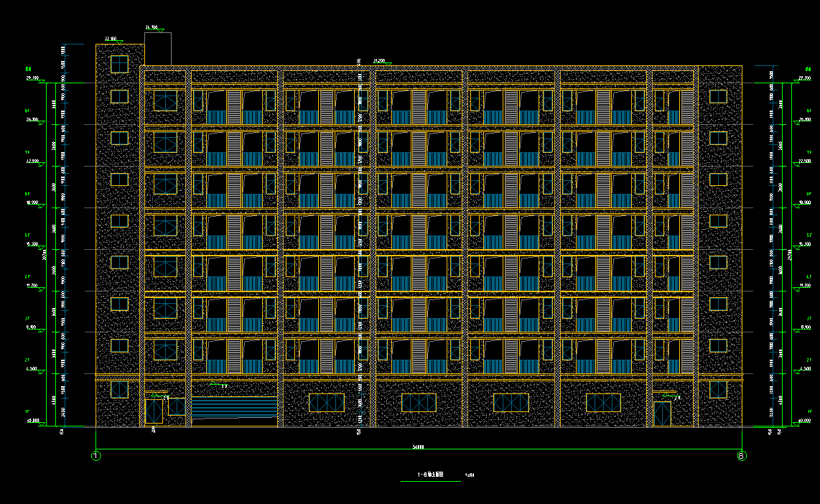Click the left 29.100 roof level marker
This screenshot has width=820, height=504.
(x=42, y=80)
